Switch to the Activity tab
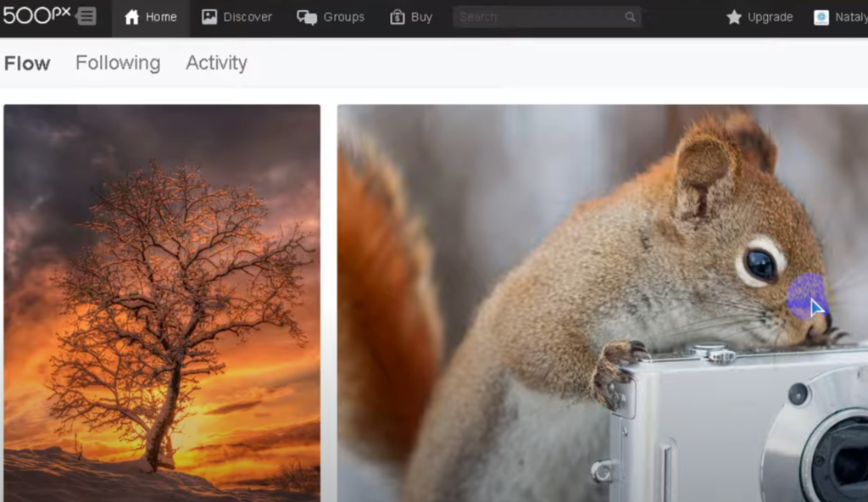The image size is (868, 502). coord(216,63)
